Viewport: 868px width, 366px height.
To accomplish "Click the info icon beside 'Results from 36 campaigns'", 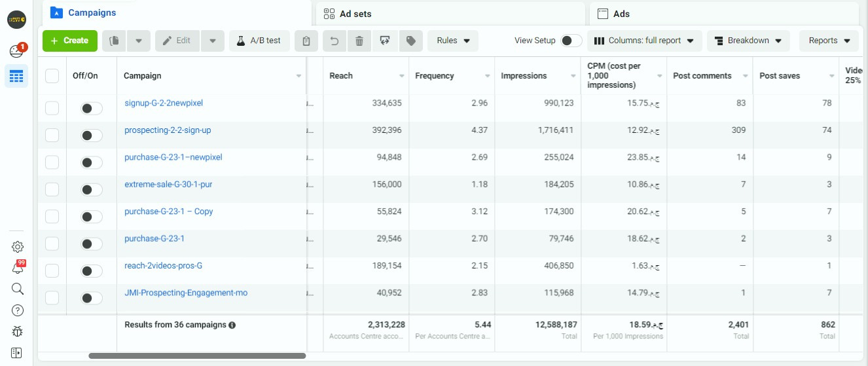I will tap(232, 325).
